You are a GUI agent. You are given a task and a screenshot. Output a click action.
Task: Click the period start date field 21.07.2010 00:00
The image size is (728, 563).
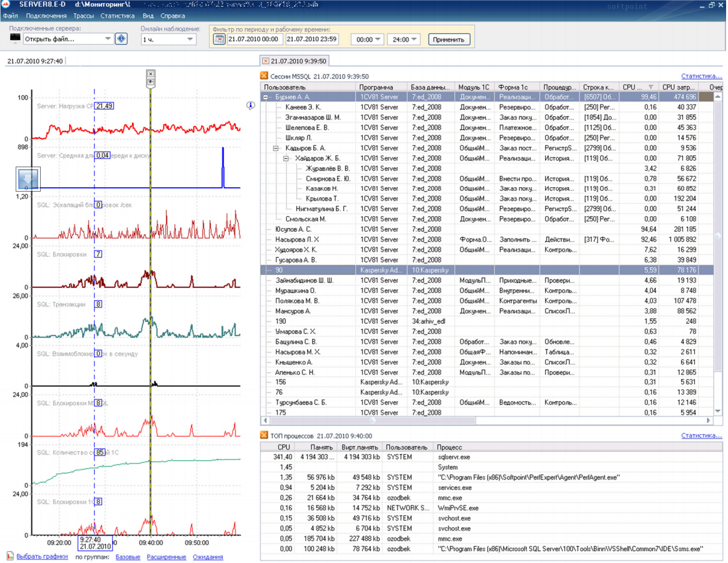coord(254,39)
